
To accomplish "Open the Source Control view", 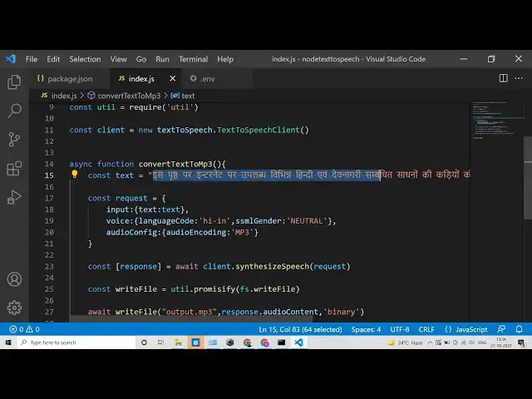I will [14, 140].
